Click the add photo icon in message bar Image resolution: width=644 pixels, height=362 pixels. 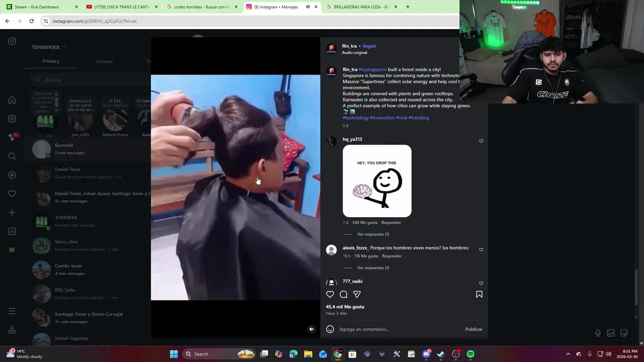click(611, 333)
